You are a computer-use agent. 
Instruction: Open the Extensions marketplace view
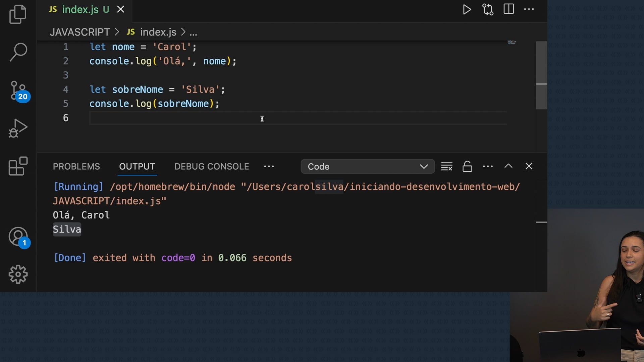click(x=18, y=166)
